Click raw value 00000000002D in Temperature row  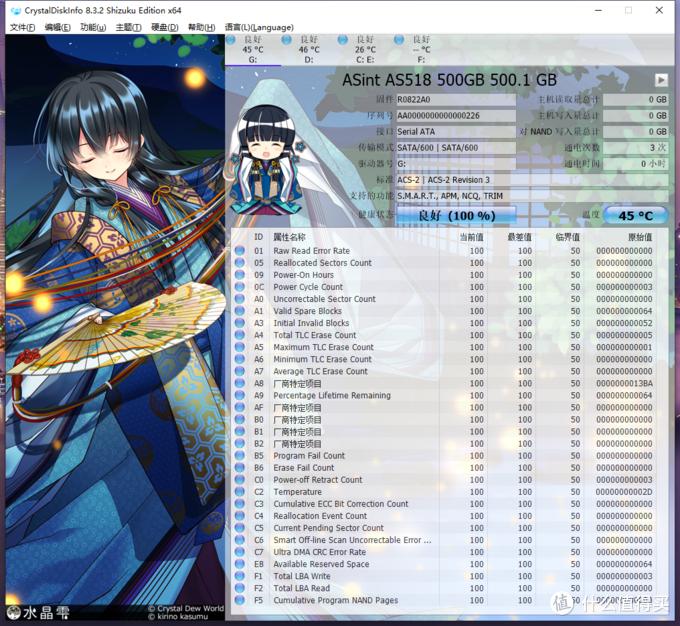624,492
